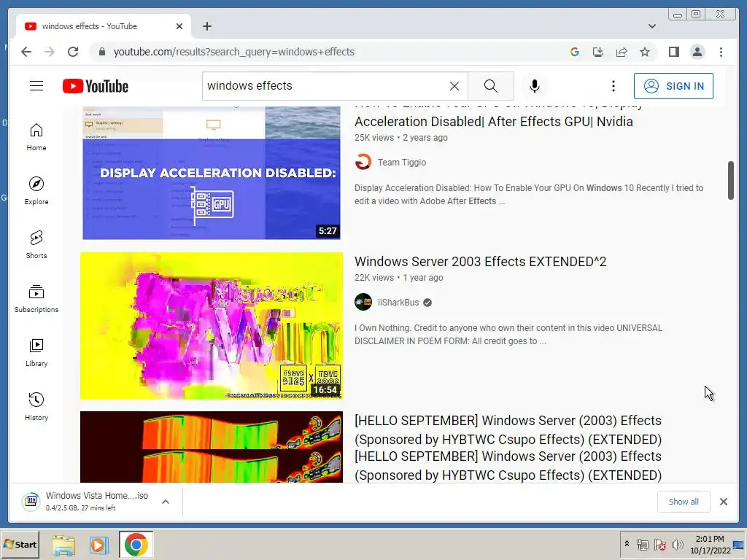Clear the search box with X icon
This screenshot has width=747, height=560.
(454, 86)
